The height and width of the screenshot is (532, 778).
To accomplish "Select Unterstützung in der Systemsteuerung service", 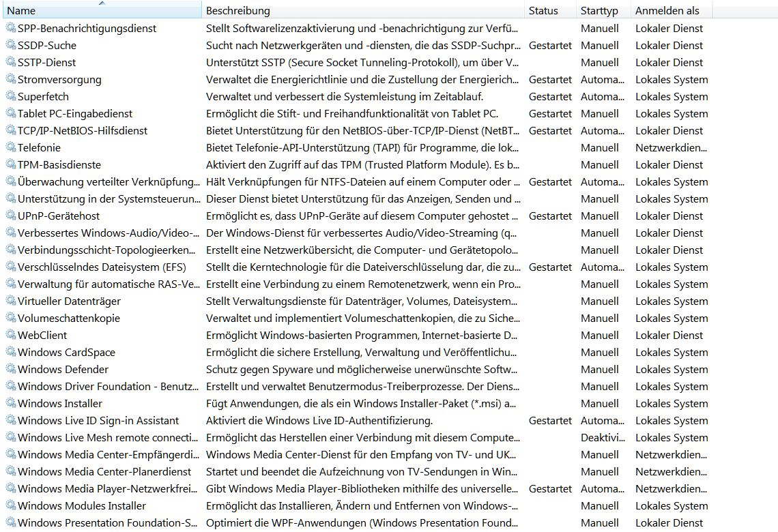I will (x=109, y=199).
